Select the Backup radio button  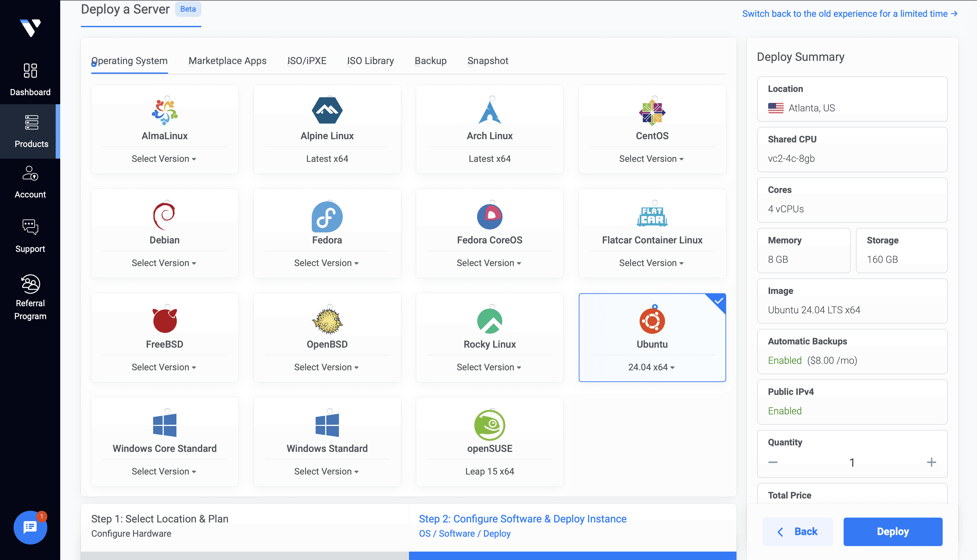point(417,64)
